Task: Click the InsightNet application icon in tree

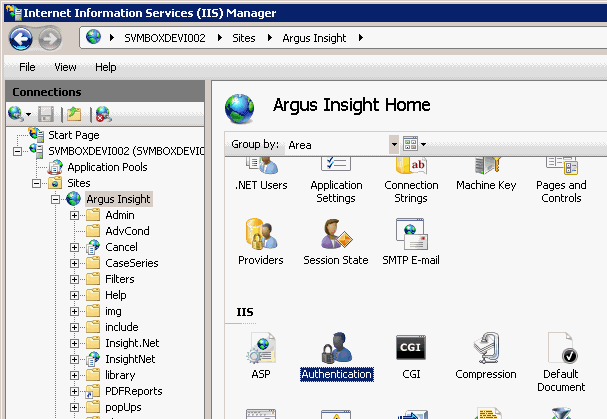Action: coord(93,359)
